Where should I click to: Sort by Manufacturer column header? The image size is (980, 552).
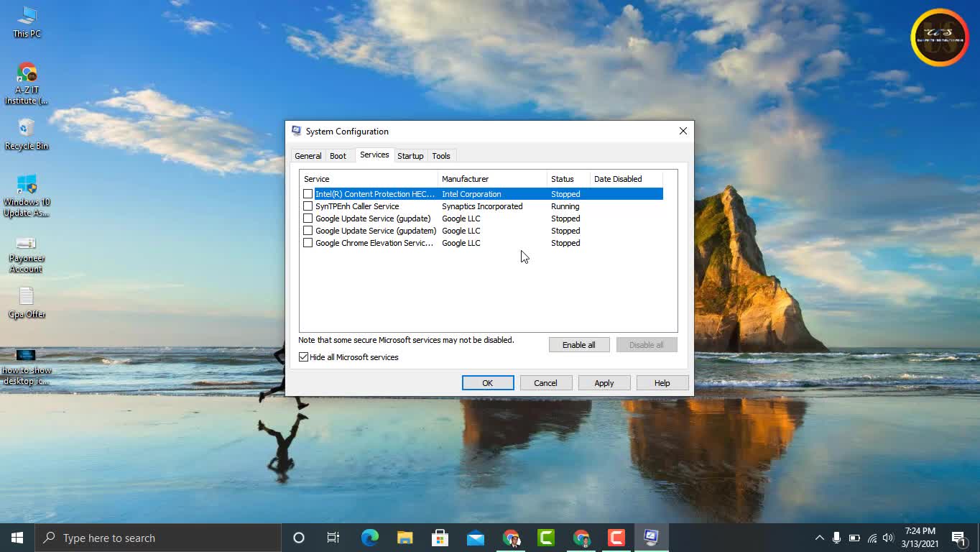[x=492, y=179]
